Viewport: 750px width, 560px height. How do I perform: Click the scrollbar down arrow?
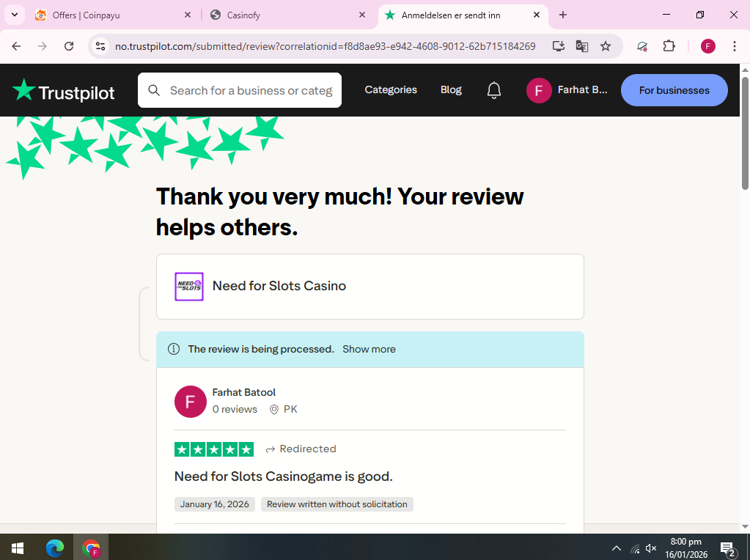(745, 527)
